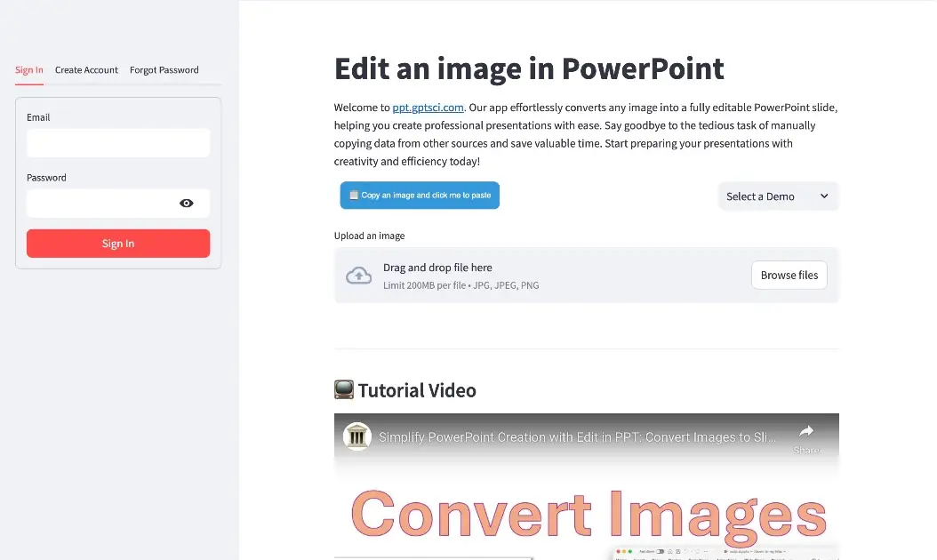Click the Copy an image paste button
The height and width of the screenshot is (560, 937).
coord(419,195)
